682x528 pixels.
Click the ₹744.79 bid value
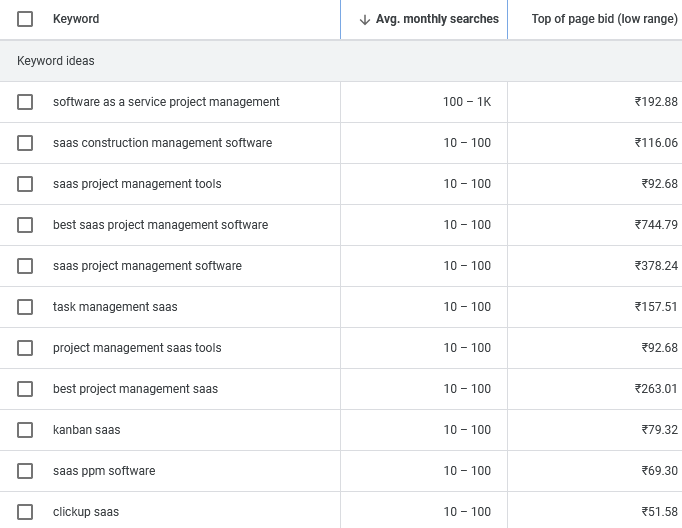coord(656,225)
